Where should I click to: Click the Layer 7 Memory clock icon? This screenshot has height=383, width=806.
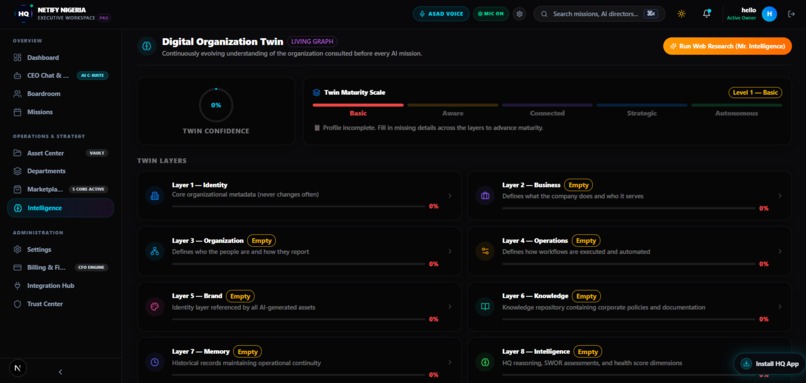154,362
